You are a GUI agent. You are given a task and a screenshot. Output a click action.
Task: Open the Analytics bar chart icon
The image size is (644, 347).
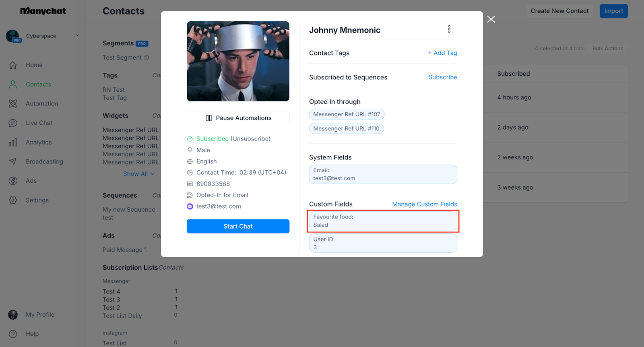(13, 143)
